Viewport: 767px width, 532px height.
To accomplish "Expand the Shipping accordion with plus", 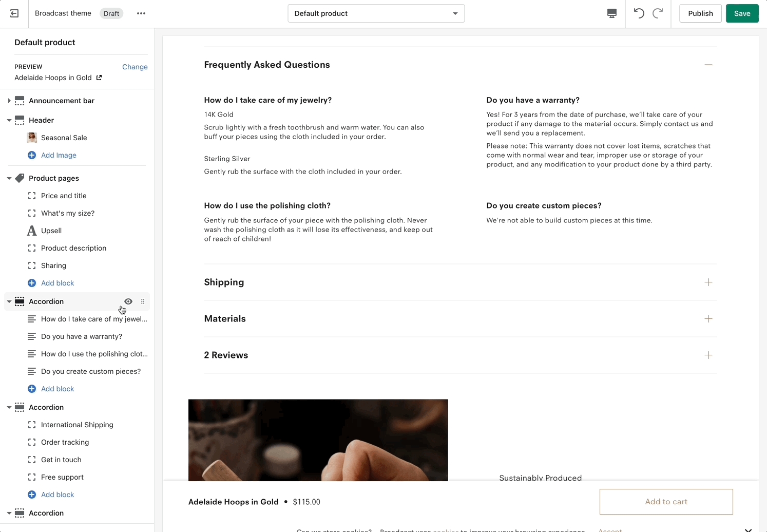I will (x=708, y=282).
